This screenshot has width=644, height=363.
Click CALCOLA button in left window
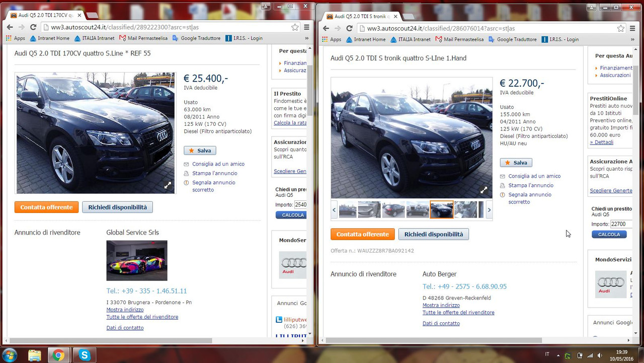(x=291, y=215)
